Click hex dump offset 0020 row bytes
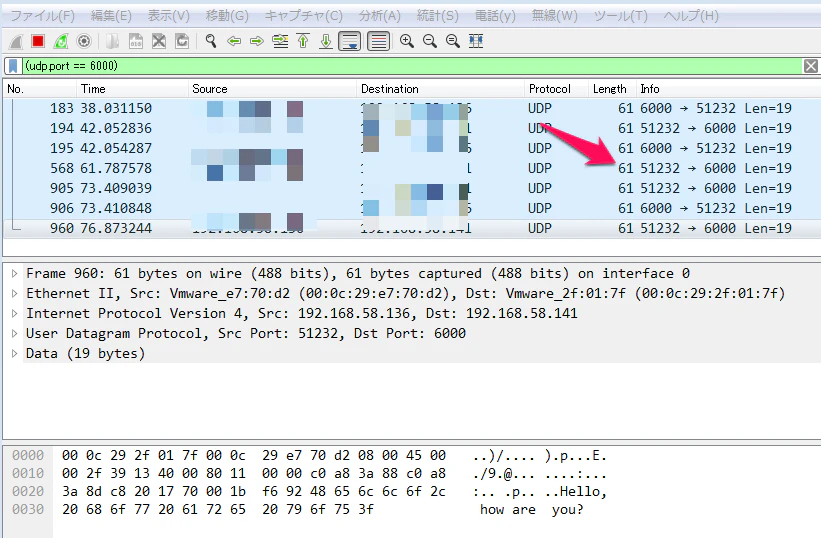The width and height of the screenshot is (821, 538). pos(254,491)
